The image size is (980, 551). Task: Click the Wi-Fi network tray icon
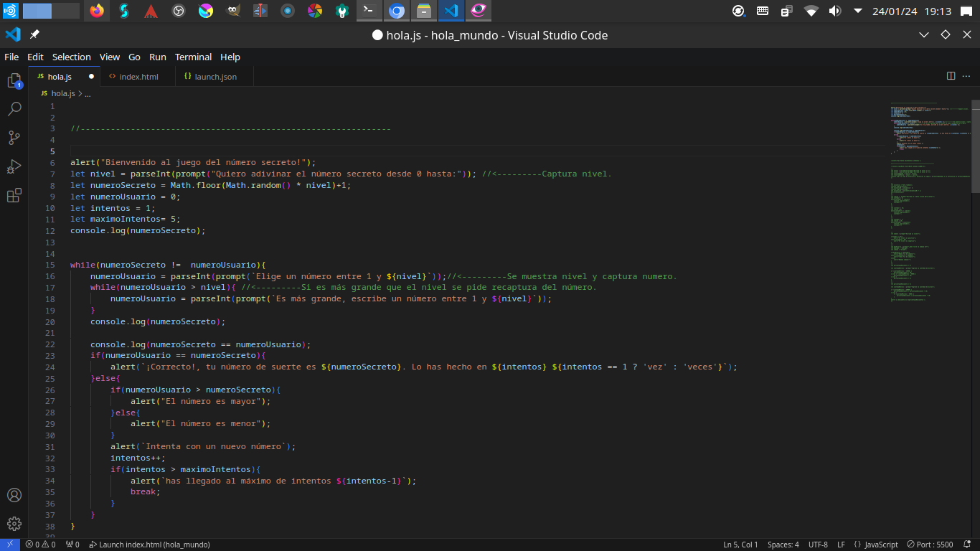click(811, 11)
